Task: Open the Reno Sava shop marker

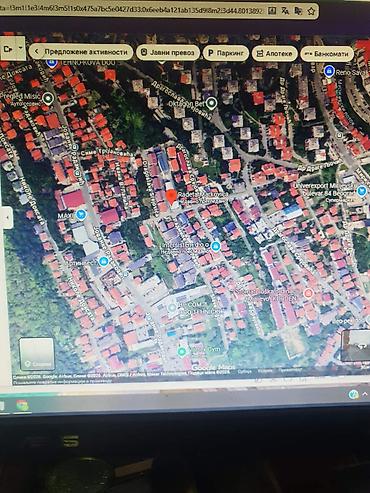Action: pyautogui.click(x=329, y=71)
